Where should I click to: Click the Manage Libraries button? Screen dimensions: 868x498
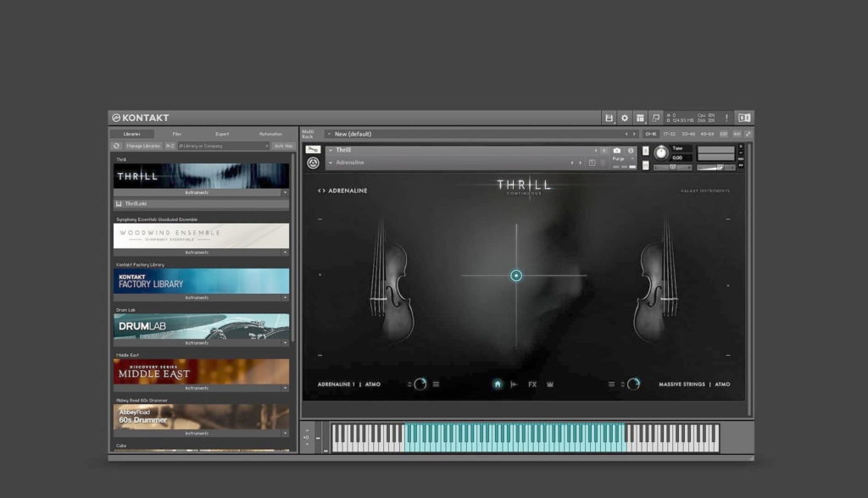[142, 146]
